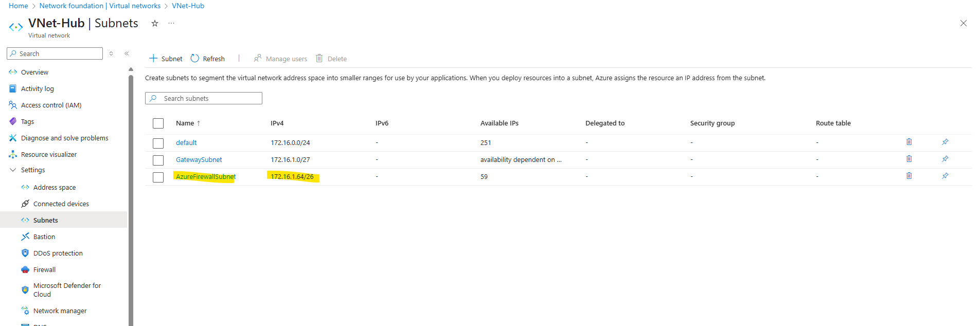Click the 172.16.0.0/24 address cell

point(291,143)
